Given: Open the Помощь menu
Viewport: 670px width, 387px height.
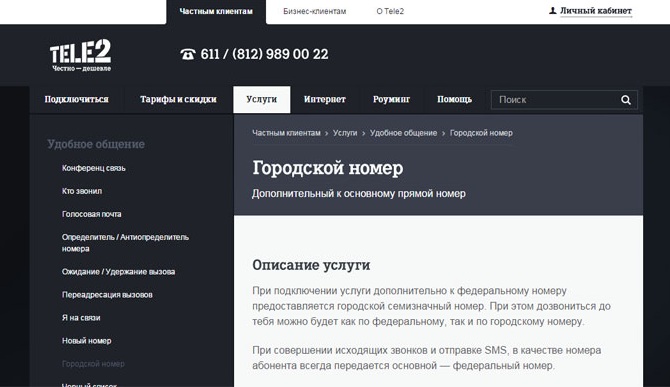Looking at the screenshot, I should 454,100.
